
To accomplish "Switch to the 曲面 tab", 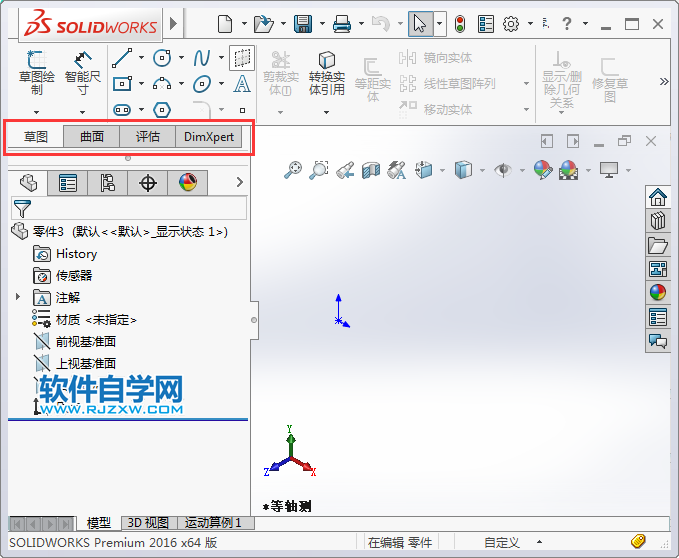I will [91, 137].
